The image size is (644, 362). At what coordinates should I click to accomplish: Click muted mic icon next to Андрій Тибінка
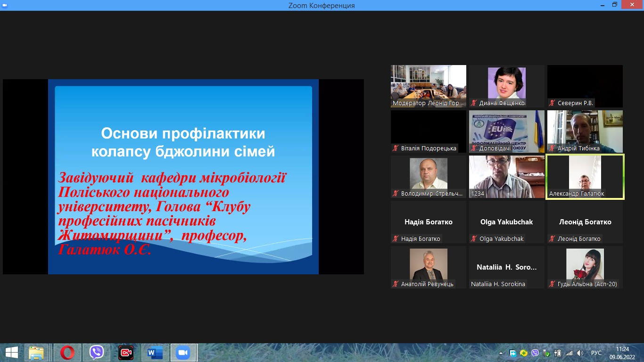552,148
